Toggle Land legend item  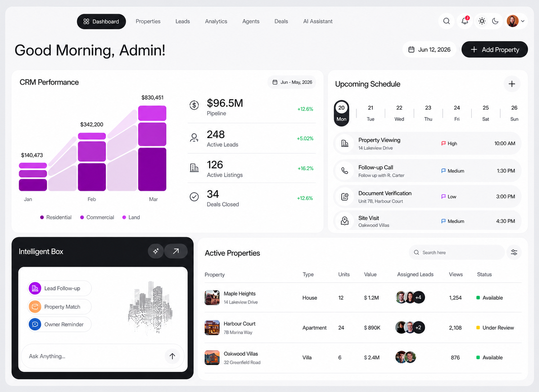pyautogui.click(x=131, y=217)
